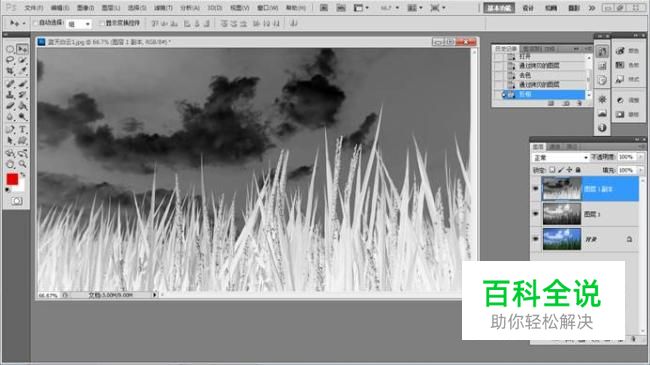Switch to the 设计 workspace
Image resolution: width=650 pixels, height=365 pixels.
point(528,8)
